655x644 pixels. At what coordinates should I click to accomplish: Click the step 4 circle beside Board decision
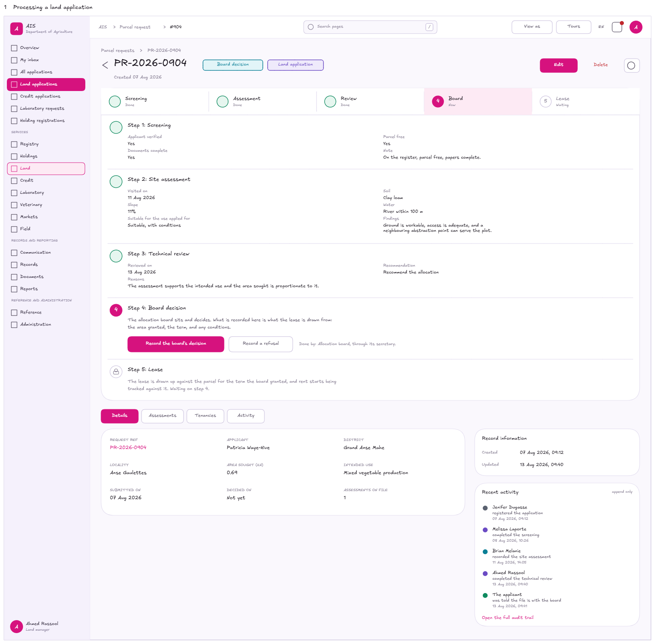pyautogui.click(x=116, y=310)
